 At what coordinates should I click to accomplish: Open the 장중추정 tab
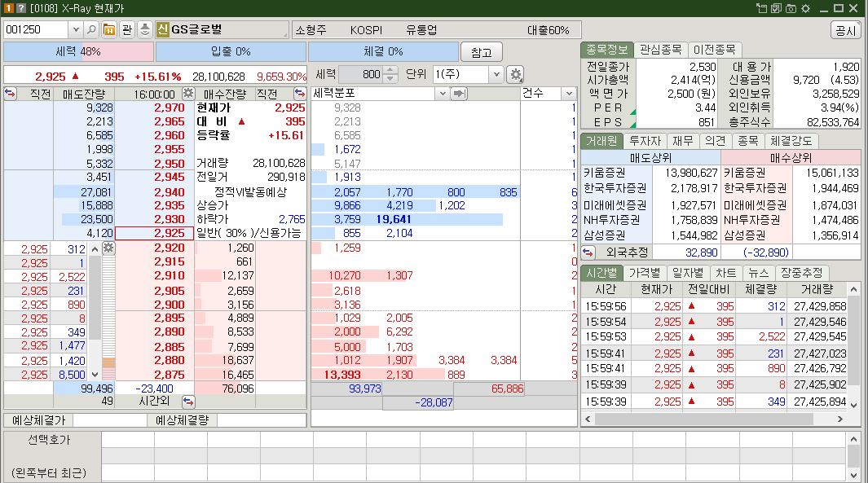(x=801, y=273)
